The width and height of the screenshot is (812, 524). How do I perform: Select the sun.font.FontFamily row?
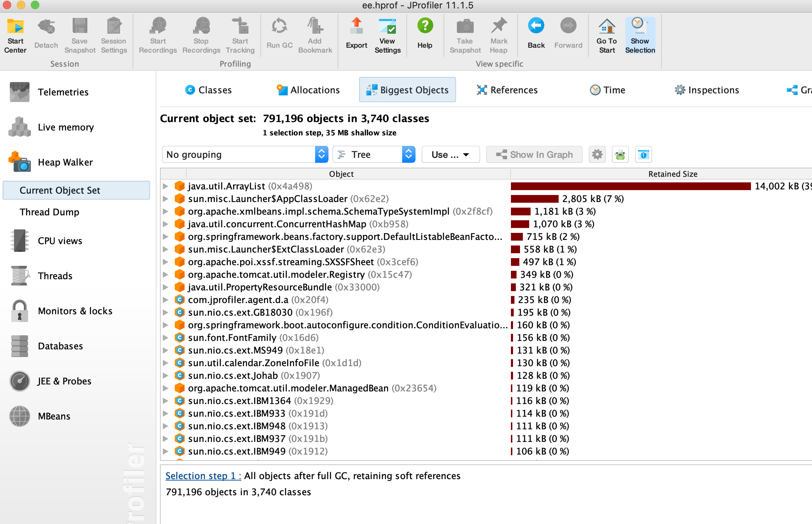[486, 337]
